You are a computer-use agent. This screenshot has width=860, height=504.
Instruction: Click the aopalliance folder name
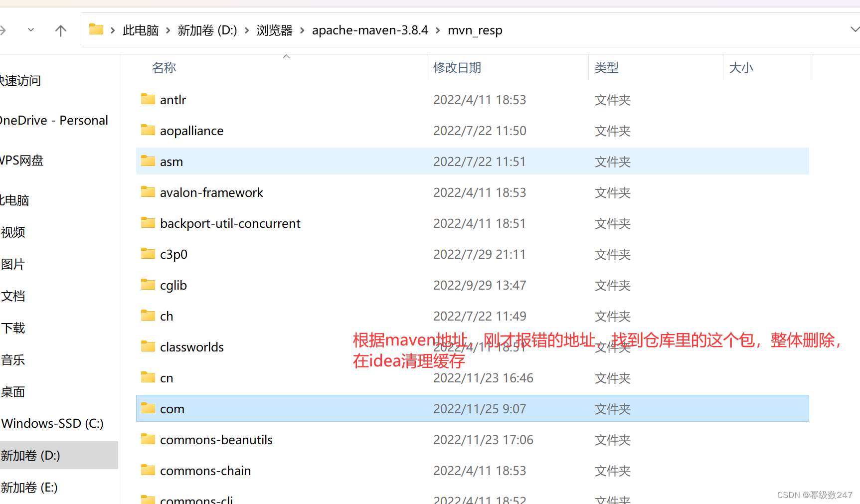(192, 131)
